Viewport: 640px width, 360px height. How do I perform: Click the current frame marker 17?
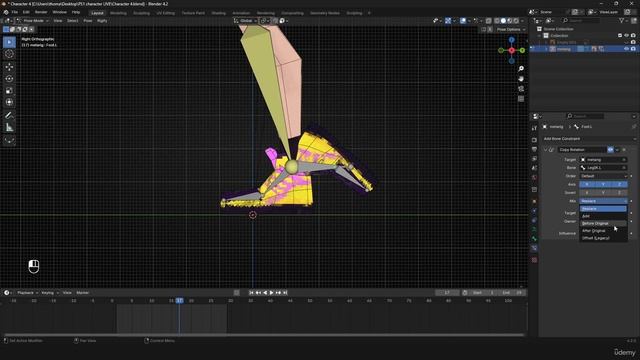[180, 301]
